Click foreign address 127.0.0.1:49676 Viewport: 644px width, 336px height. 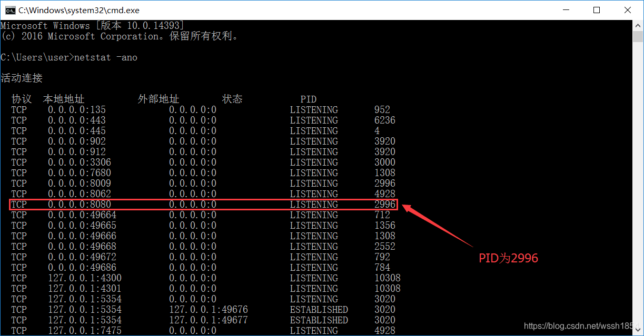coord(209,310)
